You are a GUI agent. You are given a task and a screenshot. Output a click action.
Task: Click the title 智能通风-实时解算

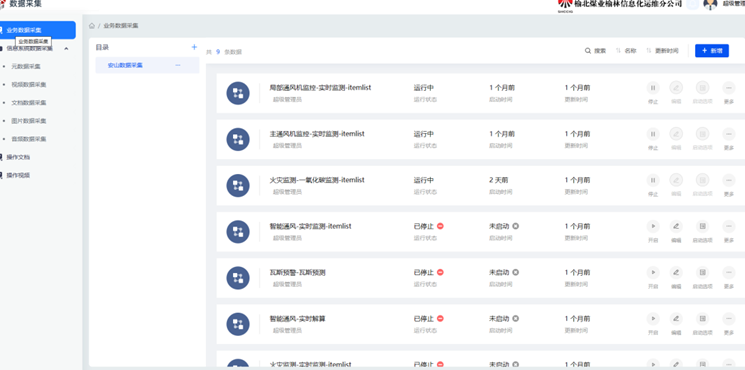pyautogui.click(x=297, y=319)
